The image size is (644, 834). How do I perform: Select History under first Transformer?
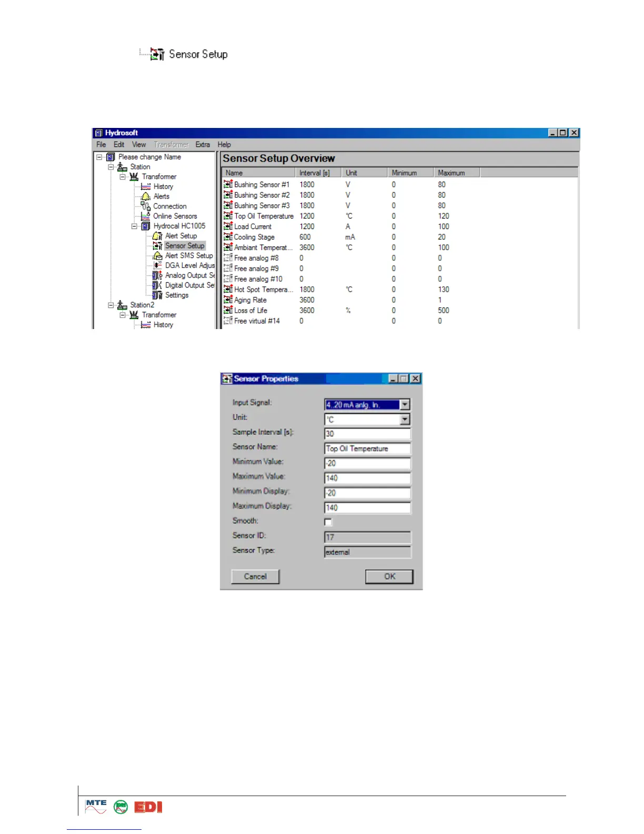click(x=163, y=186)
